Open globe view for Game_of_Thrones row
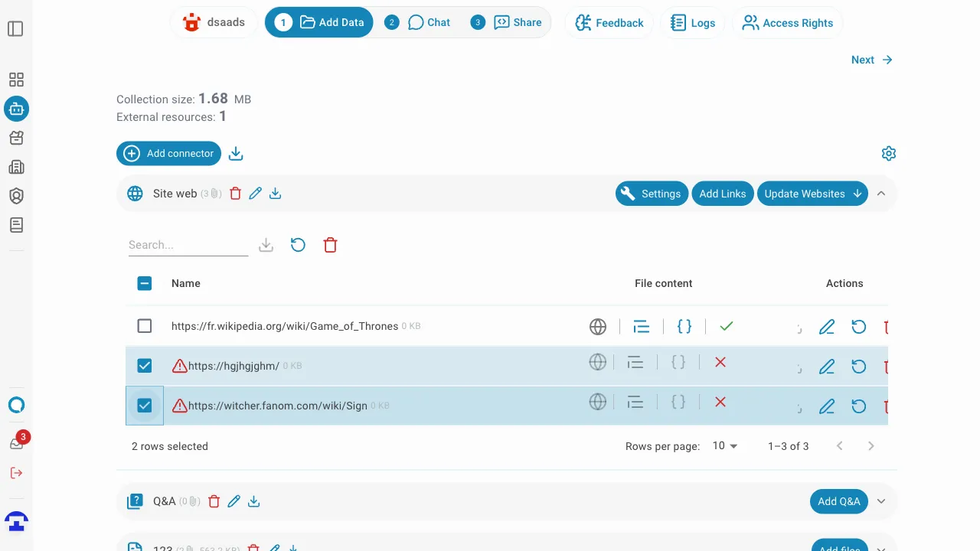The height and width of the screenshot is (551, 980). [x=598, y=327]
